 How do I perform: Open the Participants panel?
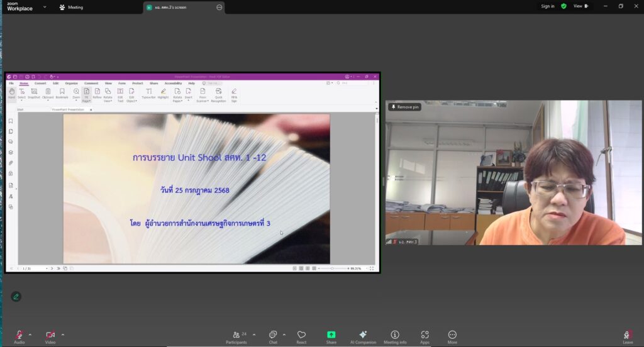(236, 337)
